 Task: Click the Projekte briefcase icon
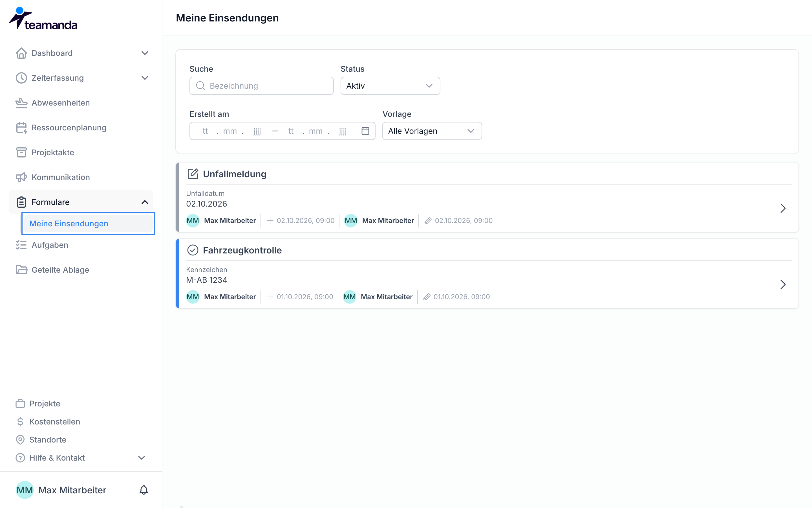point(20,404)
